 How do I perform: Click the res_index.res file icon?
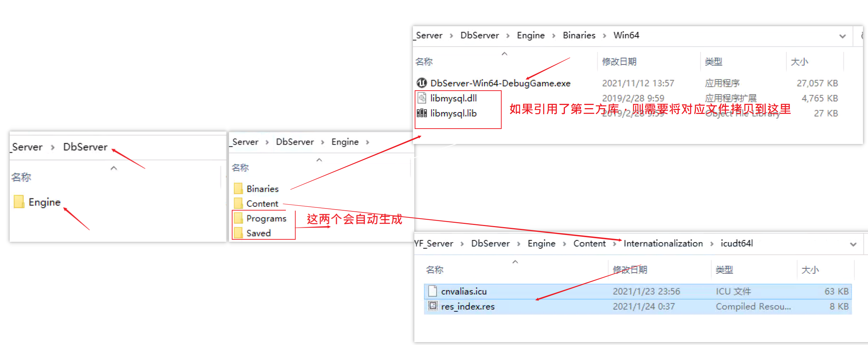pos(433,306)
